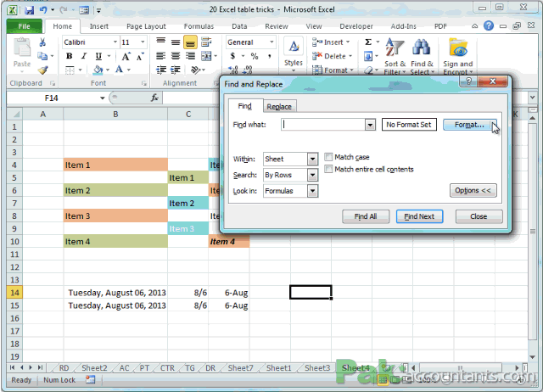
Task: Toggle Underline formatting
Action: pos(98,56)
